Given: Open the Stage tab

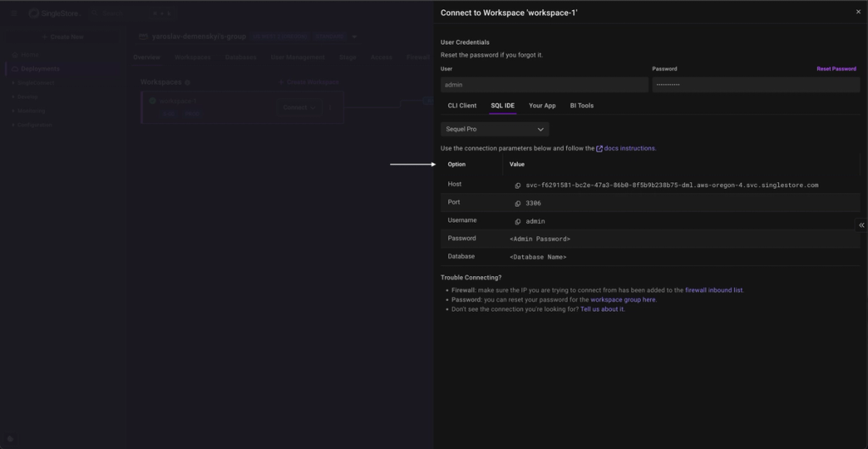Looking at the screenshot, I should (348, 57).
